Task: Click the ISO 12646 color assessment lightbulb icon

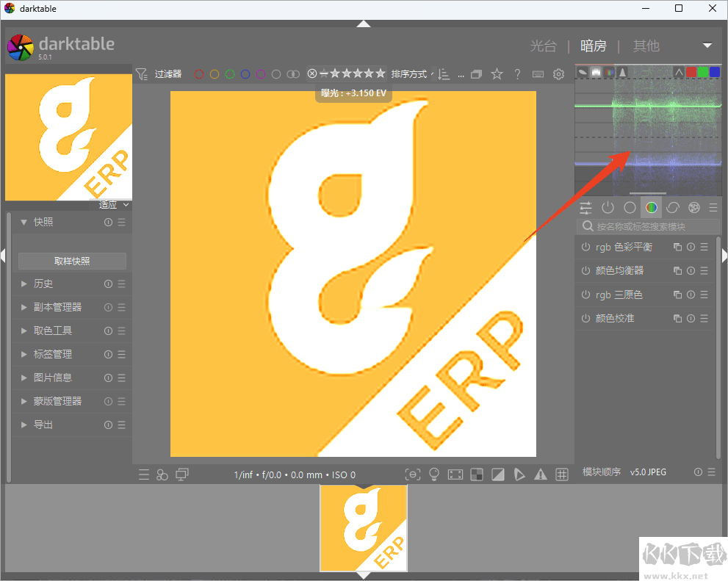Action: 434,474
